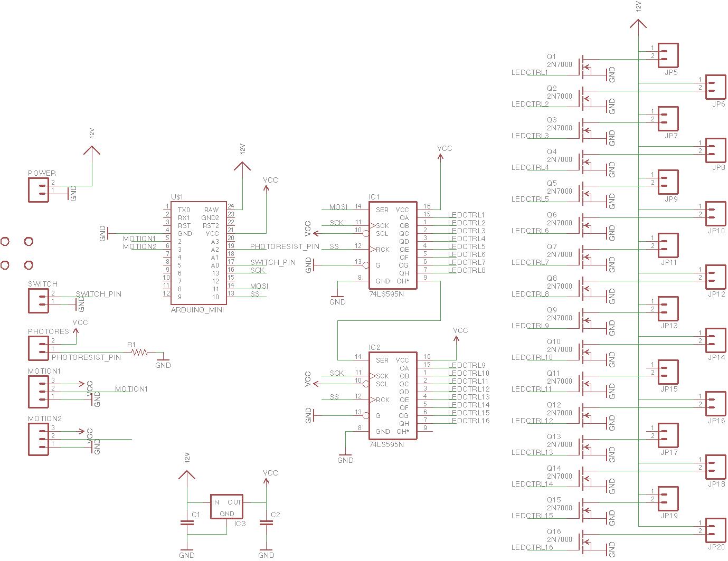Click the GND symbol below IC2
This screenshot has width=728, height=561.
345,457
